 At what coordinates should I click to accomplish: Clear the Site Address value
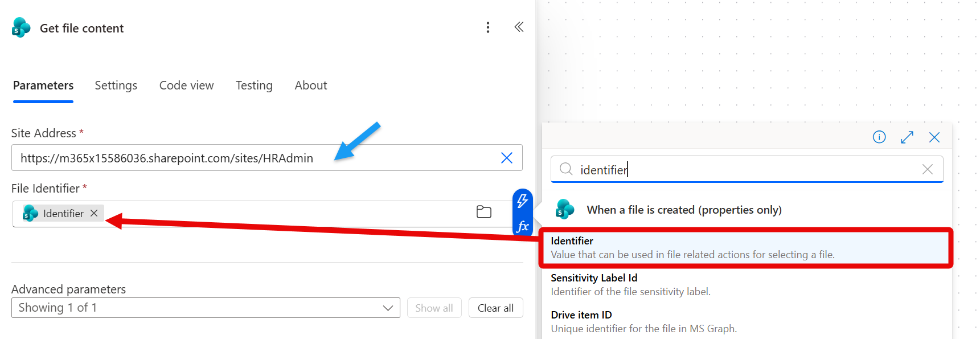click(506, 158)
